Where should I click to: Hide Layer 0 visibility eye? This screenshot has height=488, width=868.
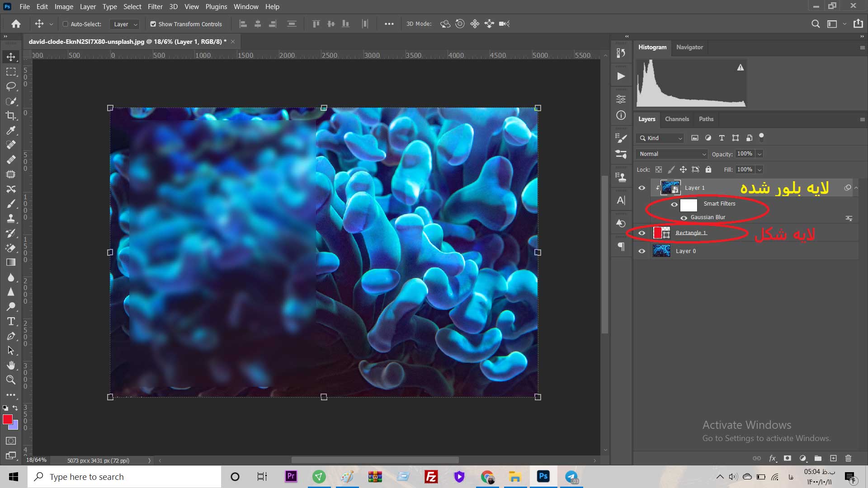coord(642,251)
